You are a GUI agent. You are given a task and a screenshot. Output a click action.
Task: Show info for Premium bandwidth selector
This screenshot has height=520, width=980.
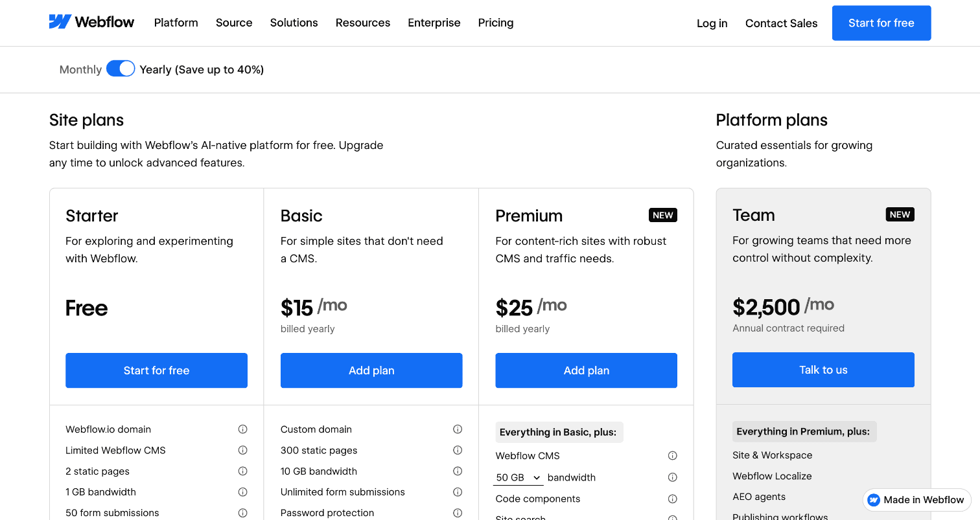(673, 477)
